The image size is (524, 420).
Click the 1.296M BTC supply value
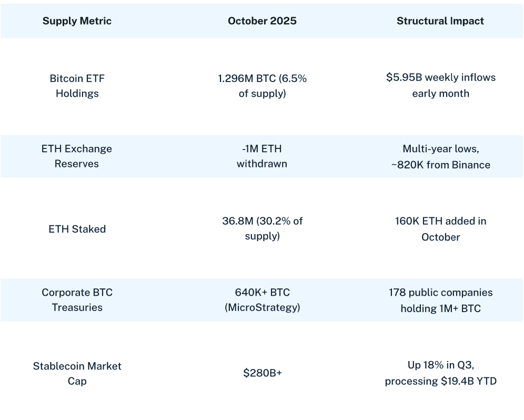click(262, 86)
